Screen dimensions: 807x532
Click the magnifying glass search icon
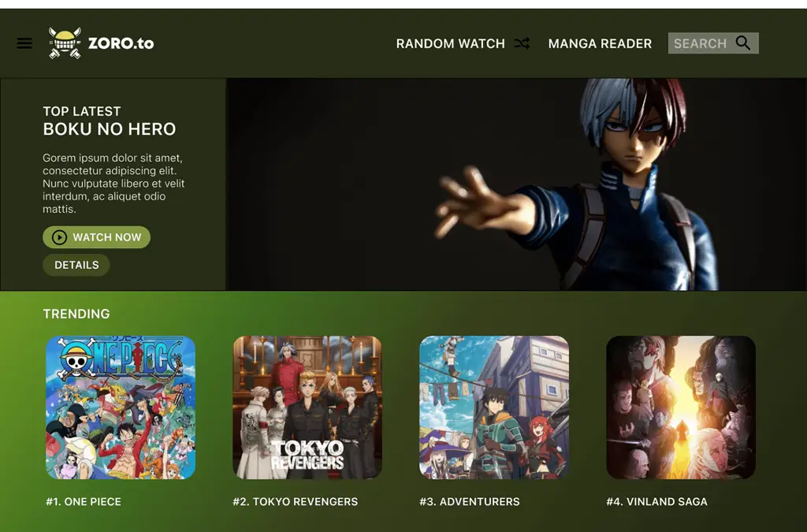tap(742, 43)
